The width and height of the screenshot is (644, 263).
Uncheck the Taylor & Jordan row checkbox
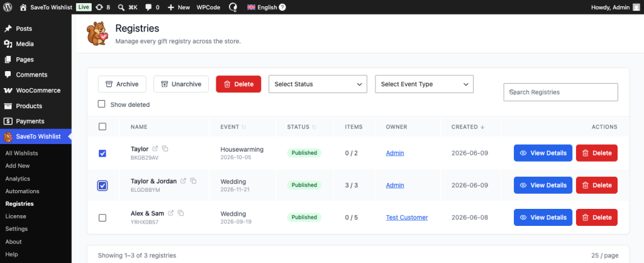click(x=103, y=186)
